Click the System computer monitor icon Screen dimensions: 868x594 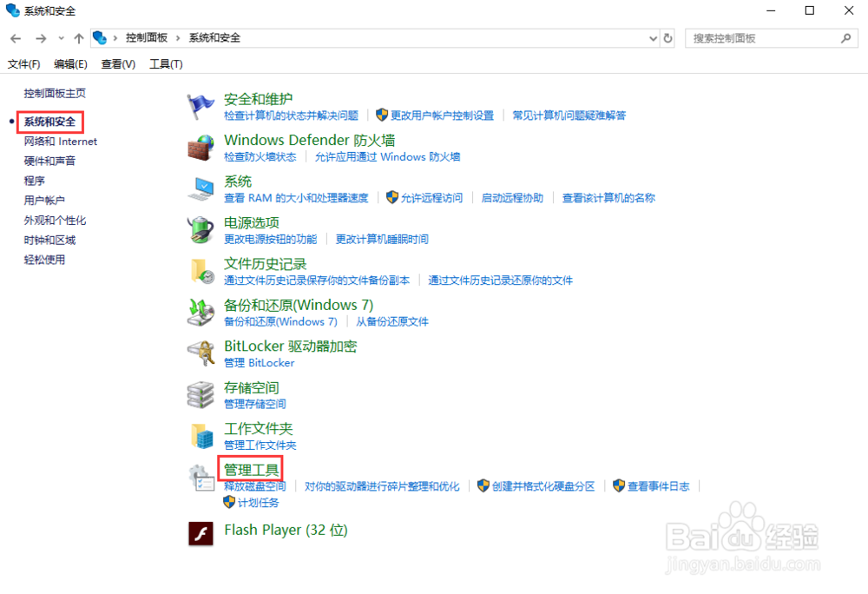tap(200, 188)
